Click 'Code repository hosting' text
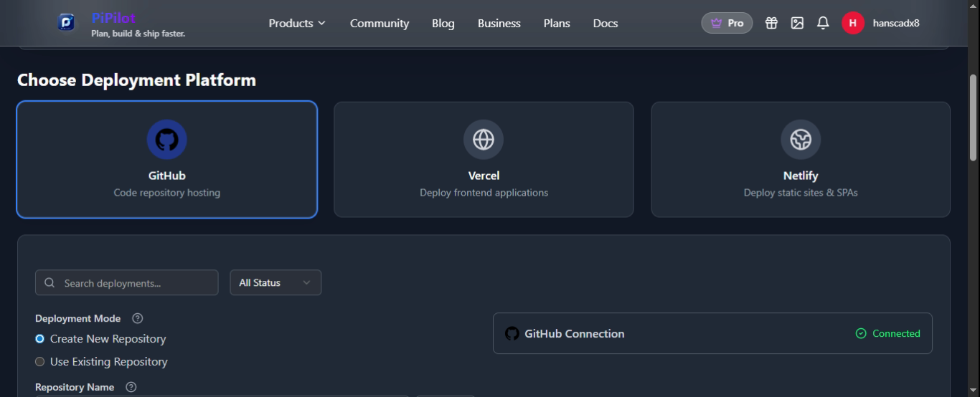This screenshot has height=397, width=980. click(167, 193)
